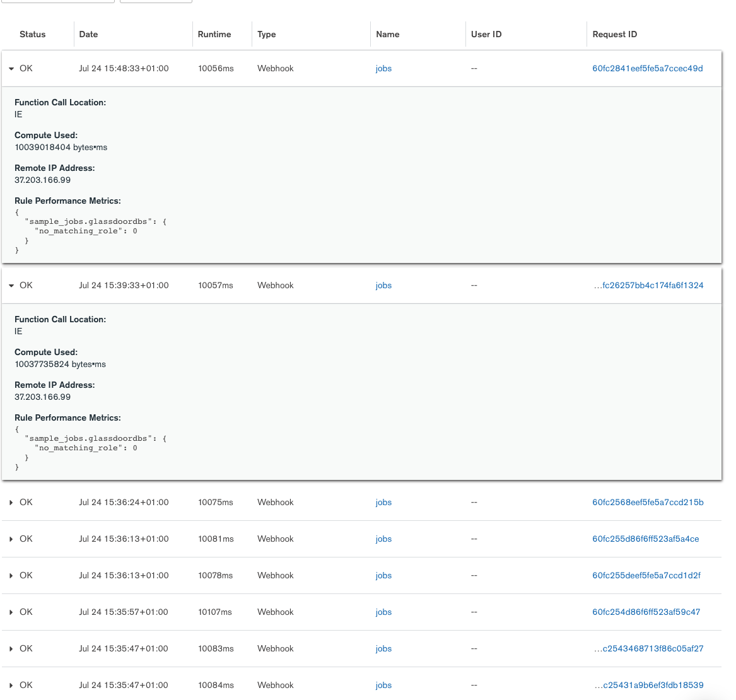Expand the log row with runtime 10081ms

[x=11, y=539]
